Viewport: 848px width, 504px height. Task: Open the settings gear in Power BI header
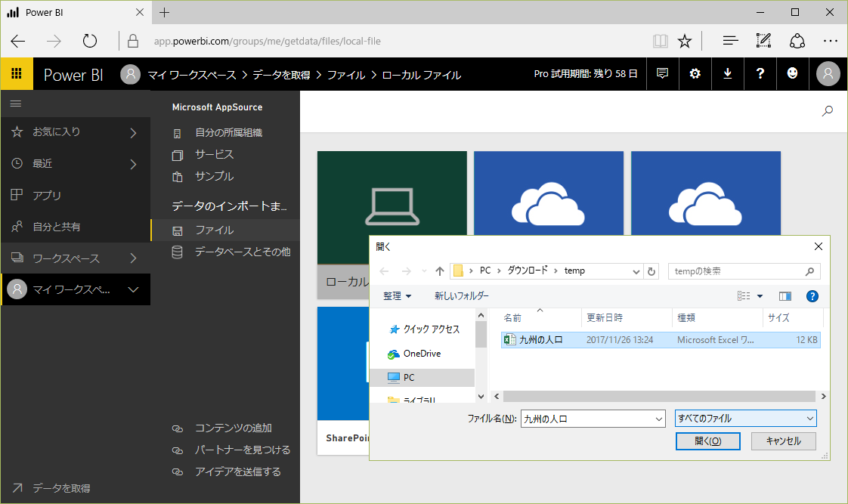[x=695, y=73]
